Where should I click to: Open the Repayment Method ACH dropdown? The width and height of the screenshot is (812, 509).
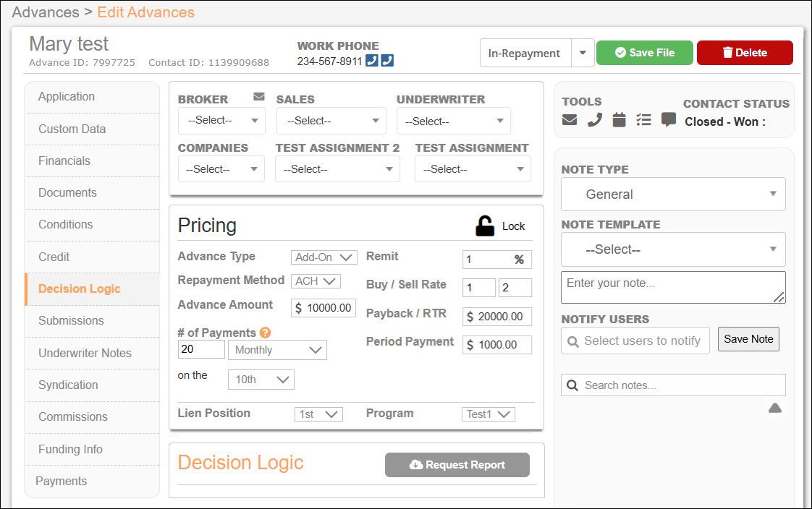316,281
